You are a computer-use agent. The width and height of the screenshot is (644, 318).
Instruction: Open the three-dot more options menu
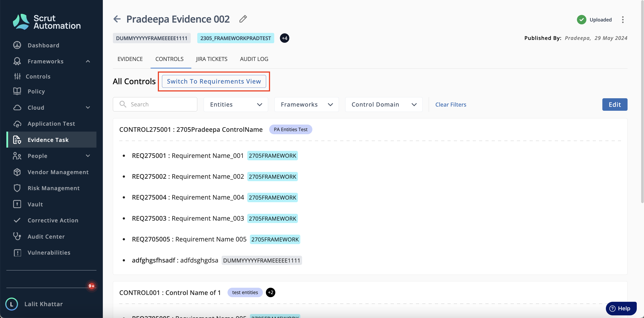(623, 20)
